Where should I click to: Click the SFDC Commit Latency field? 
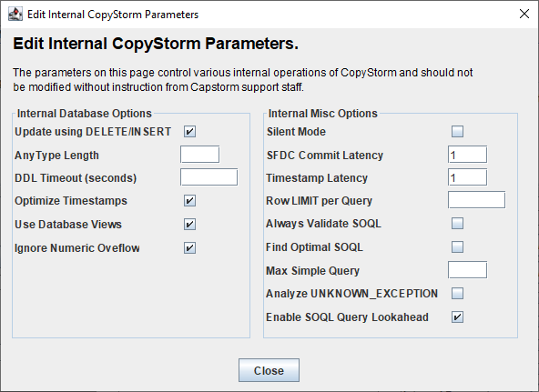pyautogui.click(x=467, y=155)
